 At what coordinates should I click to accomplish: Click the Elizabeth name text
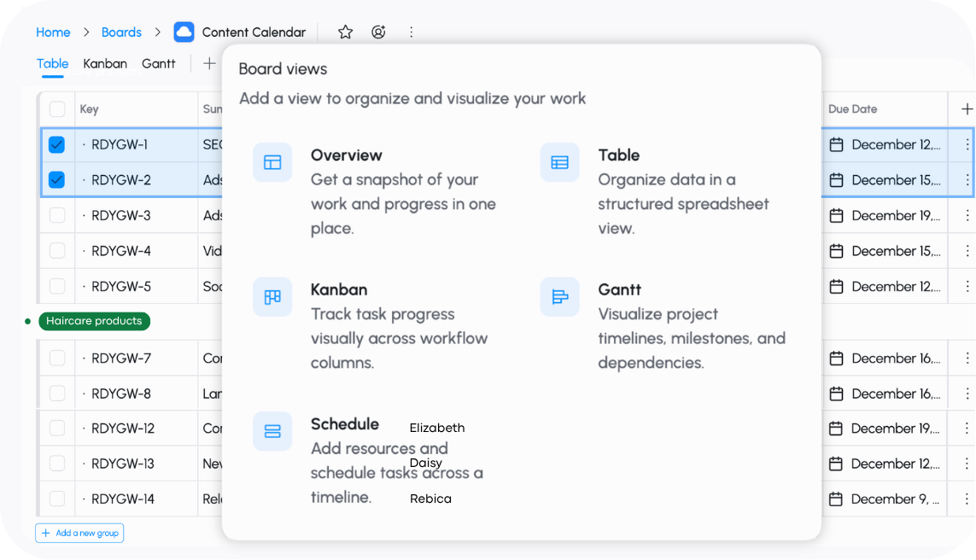[437, 428]
